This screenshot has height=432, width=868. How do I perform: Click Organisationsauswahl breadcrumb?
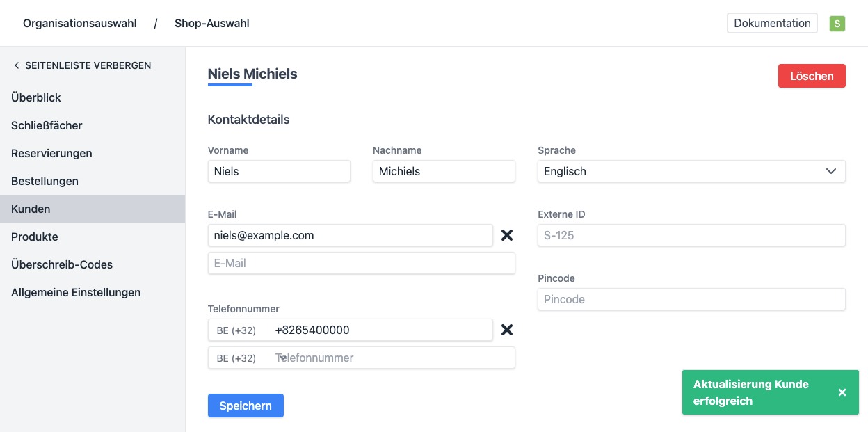click(79, 24)
